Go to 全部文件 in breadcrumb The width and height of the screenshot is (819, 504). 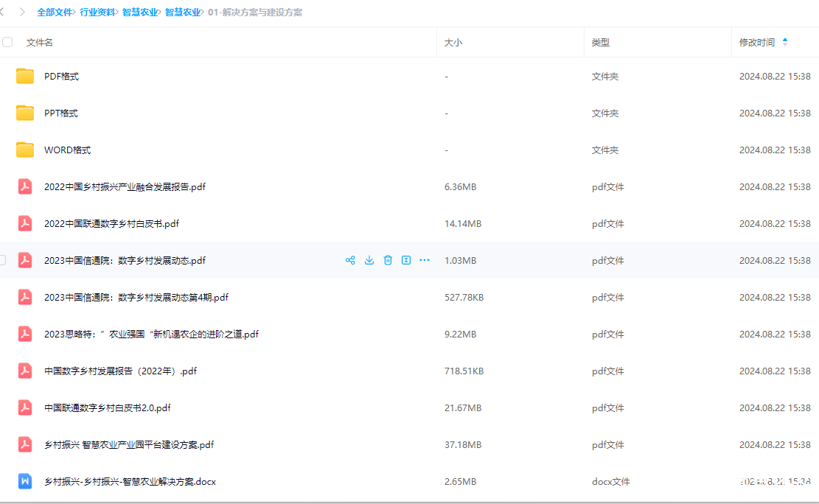[x=55, y=13]
